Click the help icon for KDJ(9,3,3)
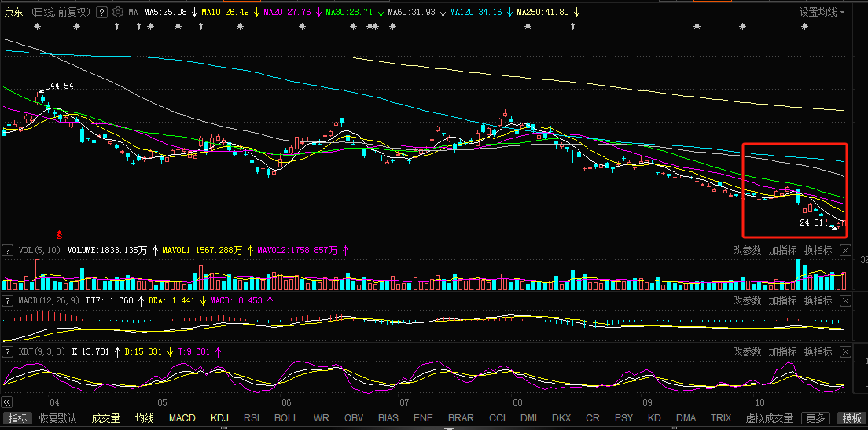The height and width of the screenshot is (430, 868). pyautogui.click(x=8, y=351)
